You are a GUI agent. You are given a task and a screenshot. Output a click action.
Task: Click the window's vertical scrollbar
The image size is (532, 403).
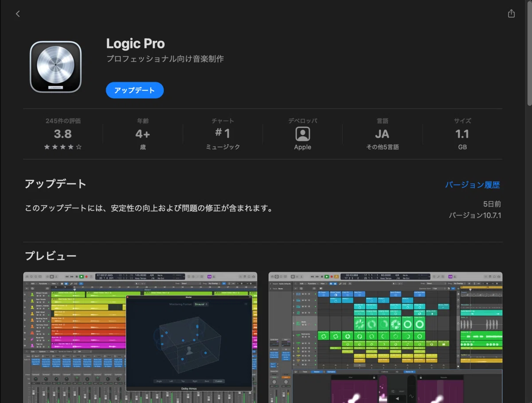(x=529, y=53)
